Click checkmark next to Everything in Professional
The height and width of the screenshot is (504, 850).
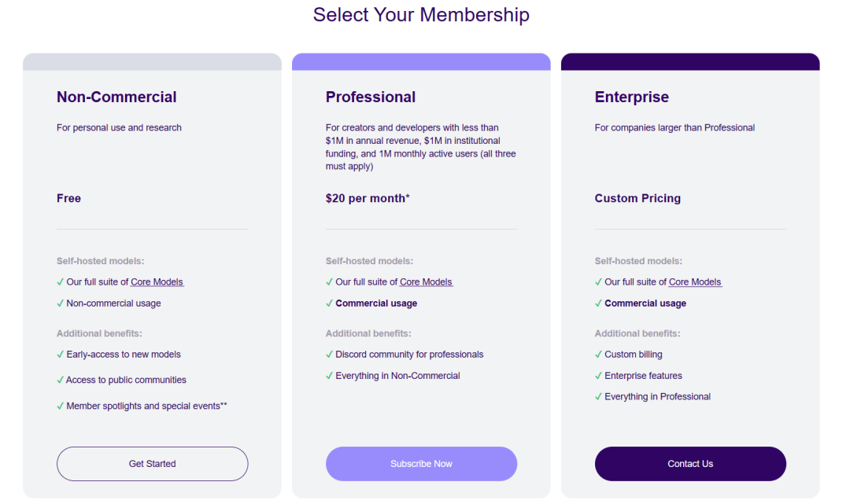pos(599,397)
